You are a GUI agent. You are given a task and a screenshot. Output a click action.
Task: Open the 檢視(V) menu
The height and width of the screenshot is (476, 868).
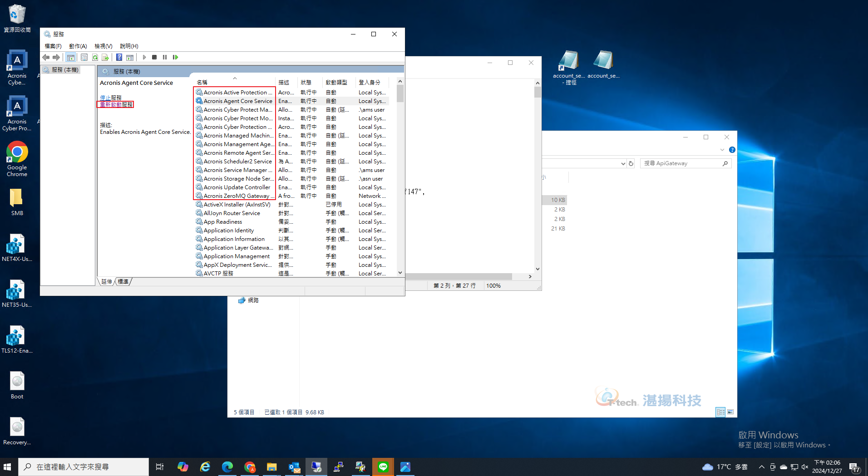(x=104, y=46)
